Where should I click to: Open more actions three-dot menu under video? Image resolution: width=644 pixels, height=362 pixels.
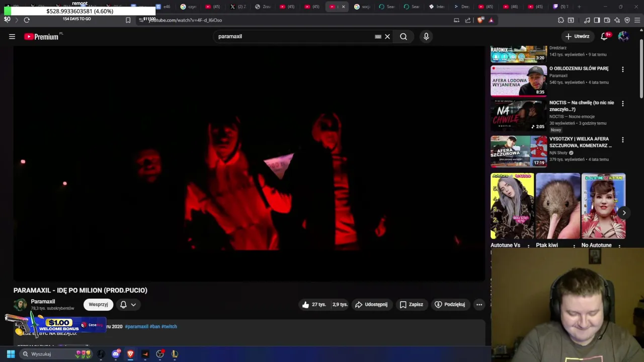479,305
